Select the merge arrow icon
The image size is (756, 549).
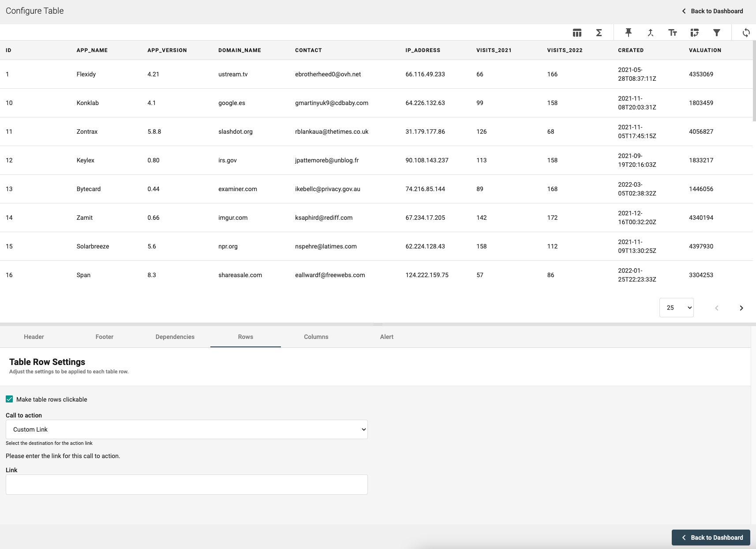[x=650, y=33]
